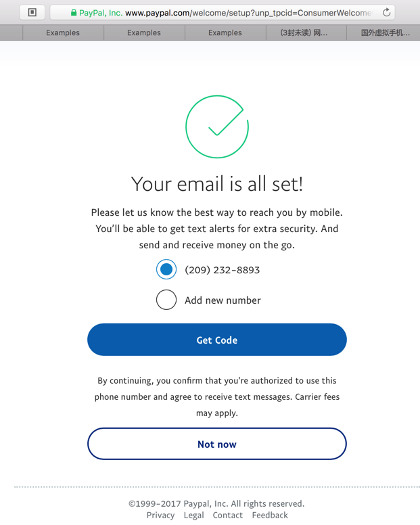Open the Privacy footer link
The width and height of the screenshot is (420, 525).
point(160,516)
